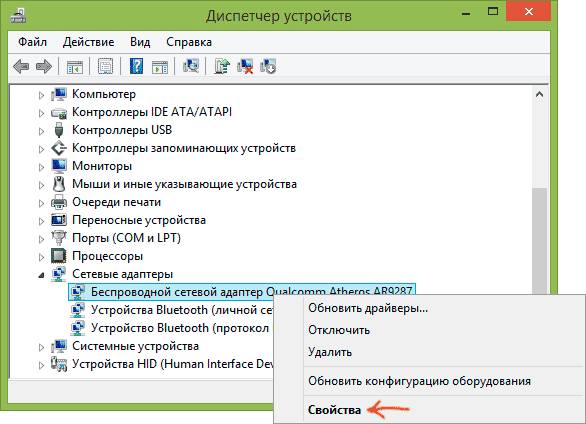Toggle the action pane toolbar icon

(x=160, y=67)
